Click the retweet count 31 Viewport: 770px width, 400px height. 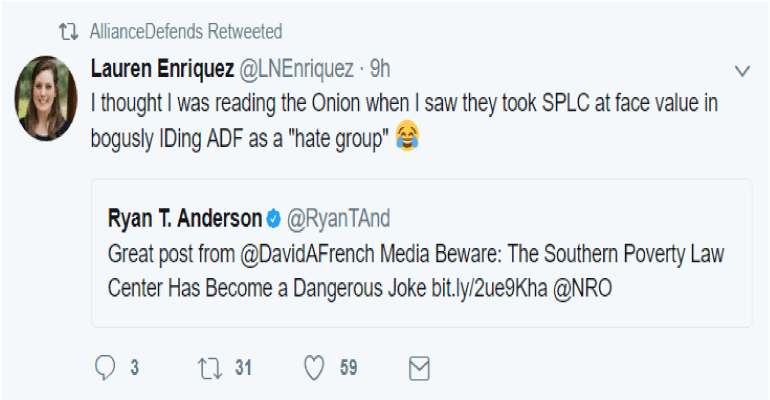[x=243, y=368]
